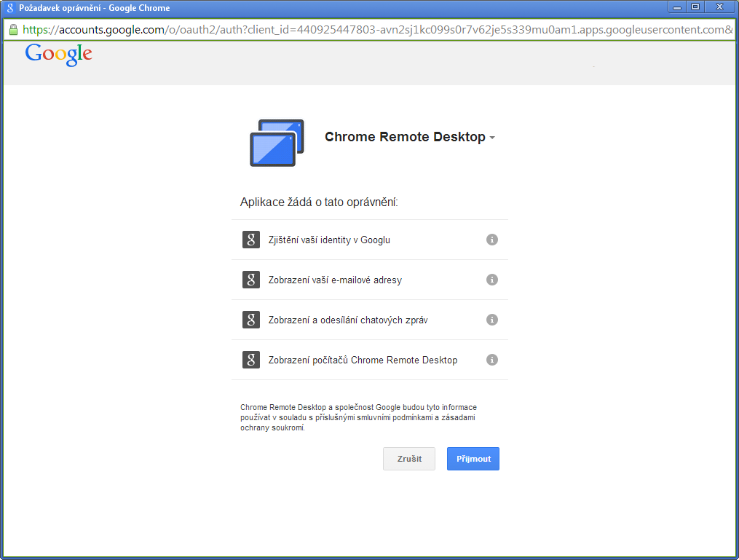The height and width of the screenshot is (560, 739).
Task: Open info for 'Zobrazení vaší e-mailové adresy'
Action: (492, 280)
